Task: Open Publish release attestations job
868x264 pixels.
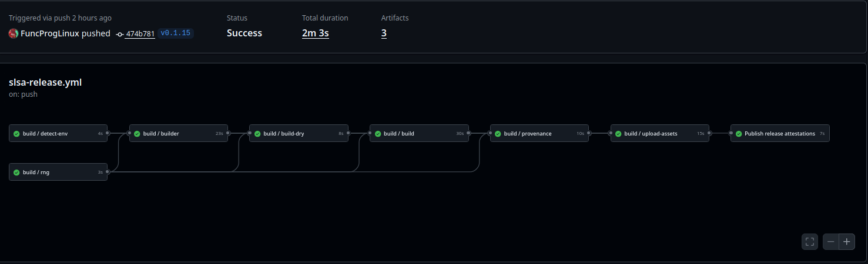Action: pos(779,134)
